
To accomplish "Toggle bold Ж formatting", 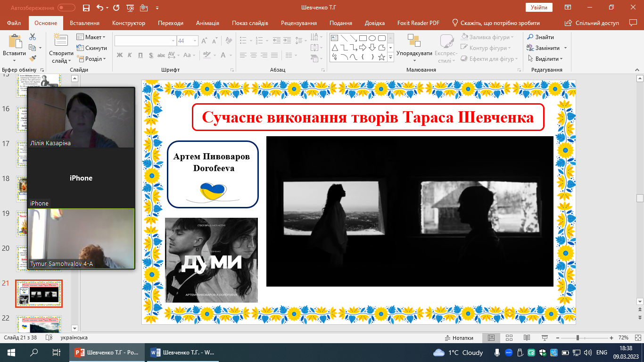I will coord(119,55).
